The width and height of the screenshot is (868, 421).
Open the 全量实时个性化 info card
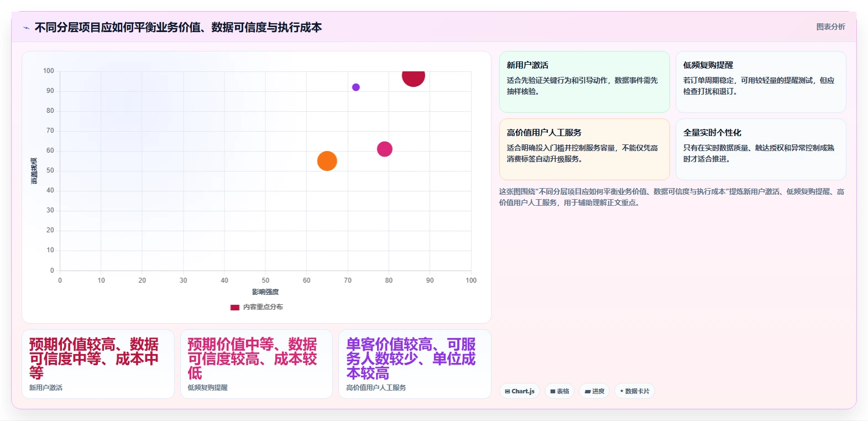pos(761,149)
